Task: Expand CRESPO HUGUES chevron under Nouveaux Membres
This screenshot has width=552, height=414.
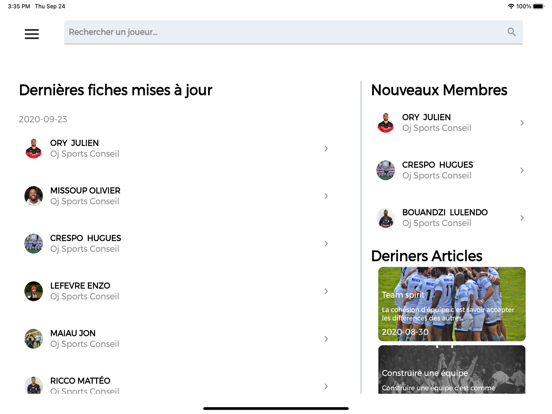Action: pyautogui.click(x=522, y=170)
